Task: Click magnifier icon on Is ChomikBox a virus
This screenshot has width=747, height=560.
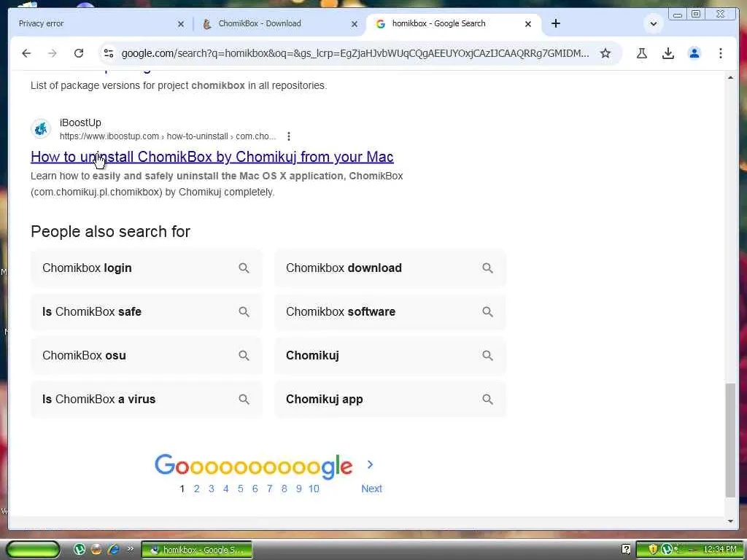Action: [x=244, y=400]
